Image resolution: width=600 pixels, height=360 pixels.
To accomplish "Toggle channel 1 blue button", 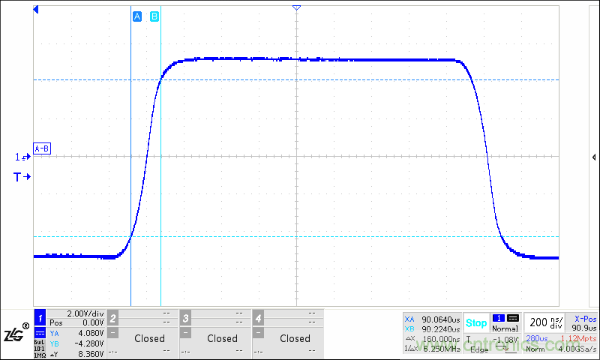I will (40, 318).
